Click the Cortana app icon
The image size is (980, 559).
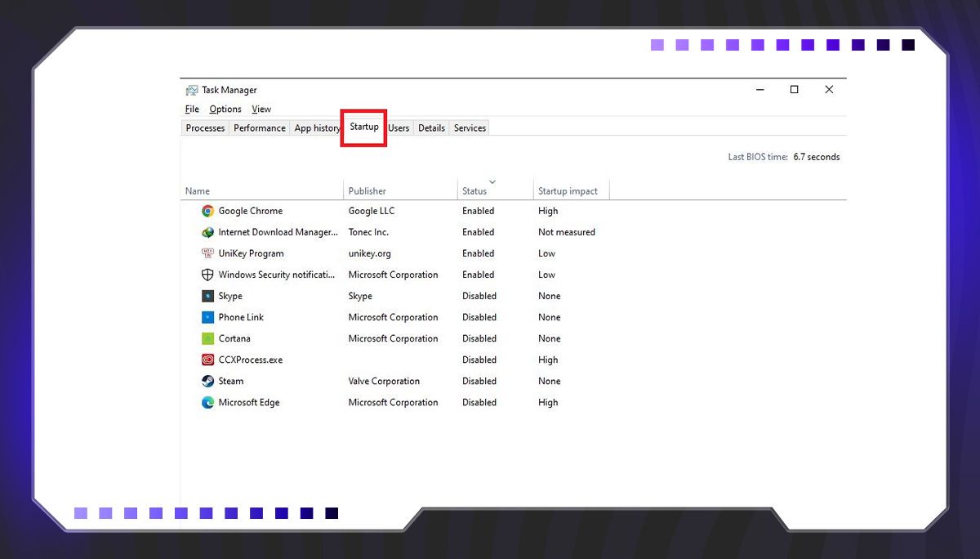click(207, 338)
